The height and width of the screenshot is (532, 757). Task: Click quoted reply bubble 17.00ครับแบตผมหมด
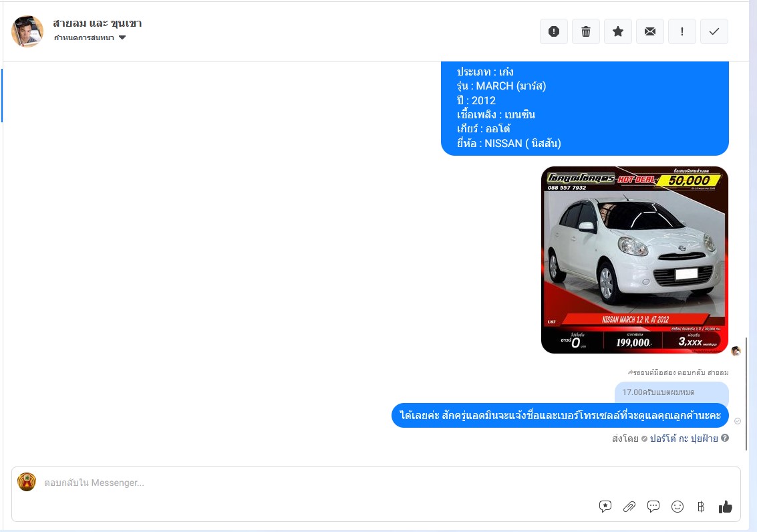click(671, 392)
